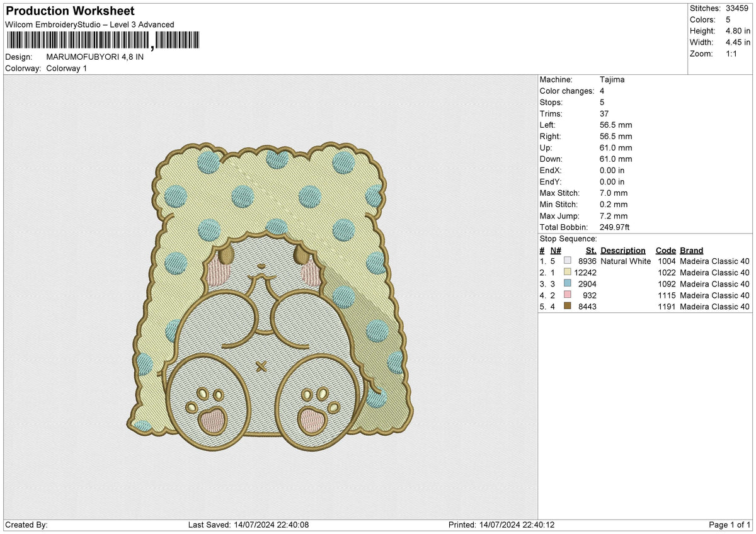
Task: Click the 'Stop Sequence:' heading
Action: [568, 239]
